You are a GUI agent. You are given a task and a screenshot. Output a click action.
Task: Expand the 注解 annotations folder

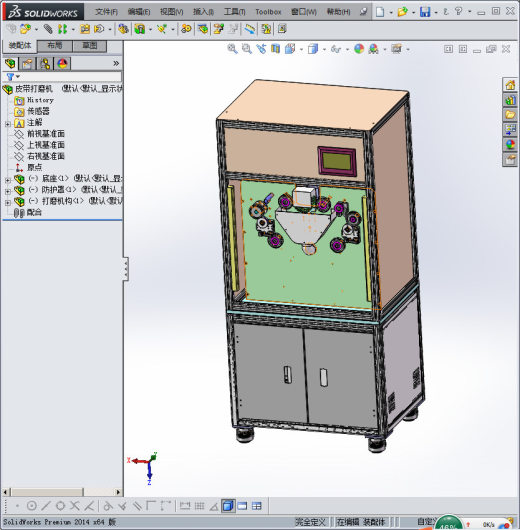pos(8,124)
